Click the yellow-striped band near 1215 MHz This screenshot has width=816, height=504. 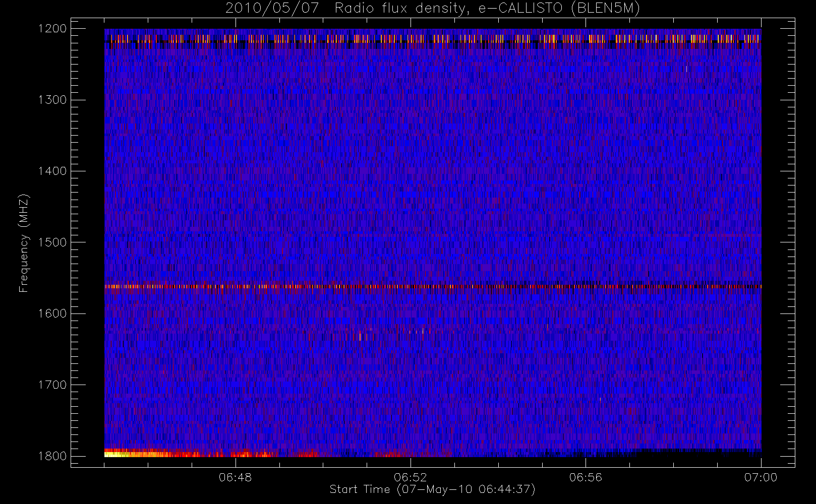[433, 39]
